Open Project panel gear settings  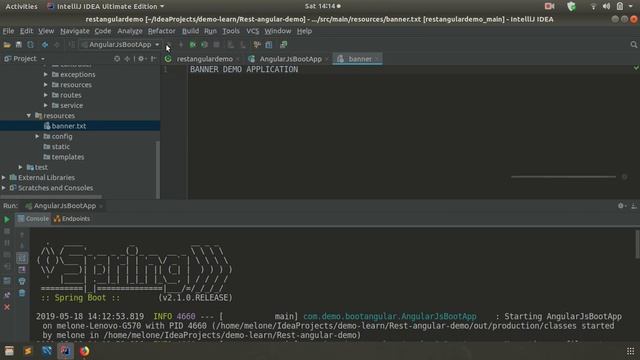[141, 59]
